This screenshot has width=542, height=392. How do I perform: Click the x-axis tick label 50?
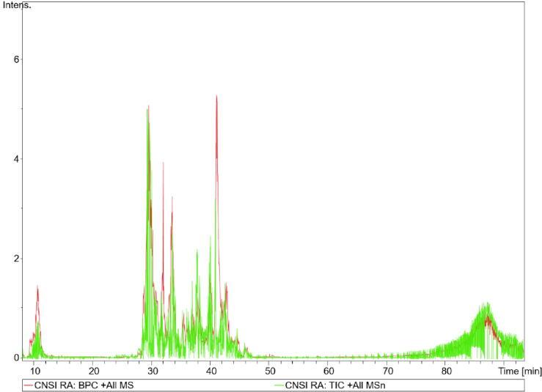click(x=270, y=371)
